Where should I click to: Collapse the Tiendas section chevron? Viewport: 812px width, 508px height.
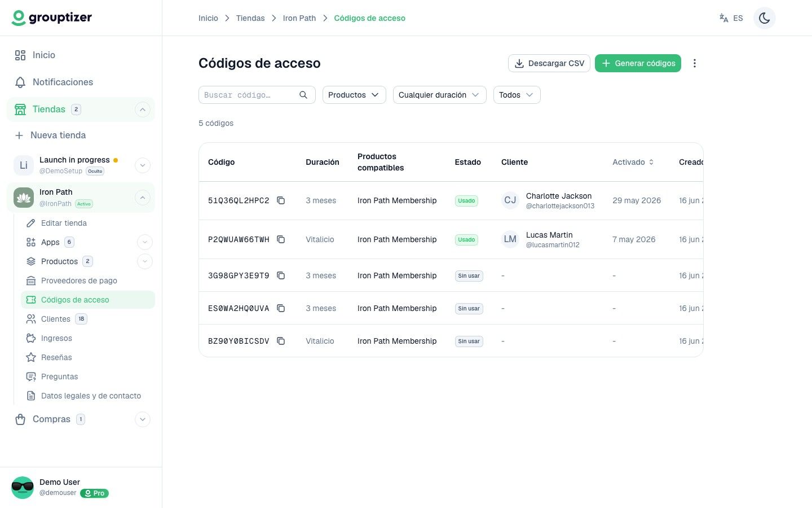coord(143,110)
